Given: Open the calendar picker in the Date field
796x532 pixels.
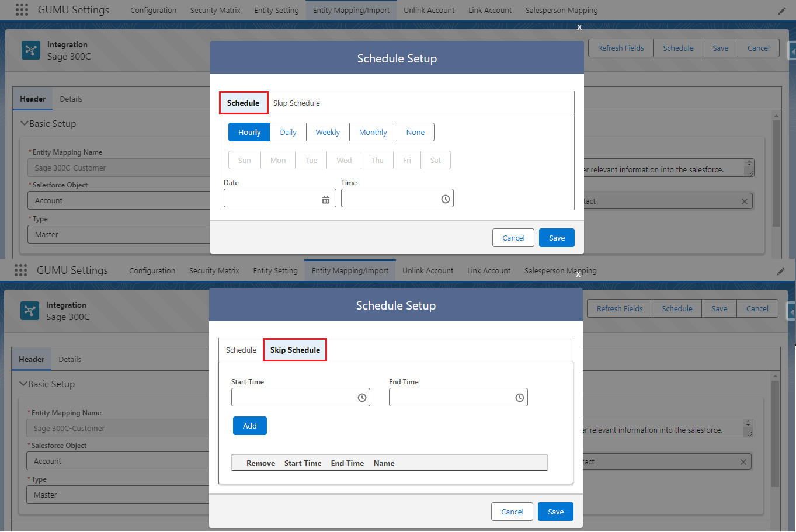Looking at the screenshot, I should pyautogui.click(x=326, y=200).
